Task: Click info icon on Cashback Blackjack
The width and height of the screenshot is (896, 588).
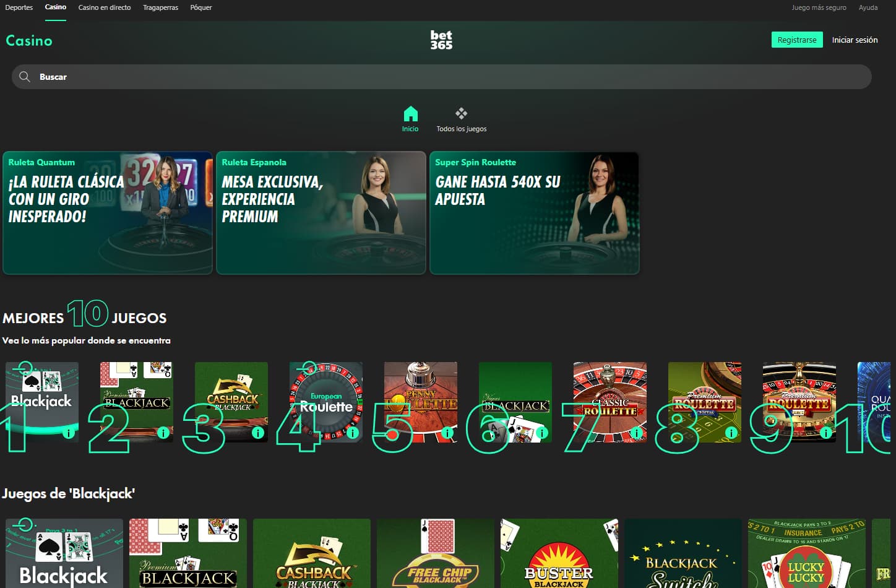Action: pos(258,434)
